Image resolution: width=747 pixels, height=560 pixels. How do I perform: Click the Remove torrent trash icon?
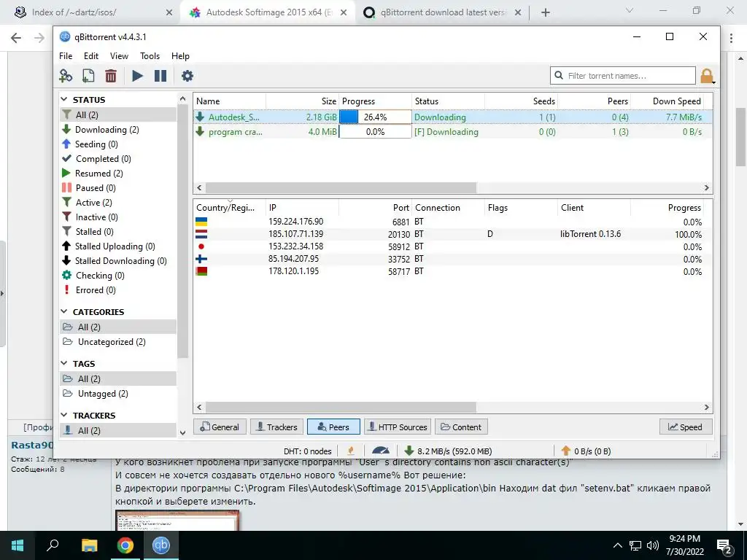coord(111,76)
